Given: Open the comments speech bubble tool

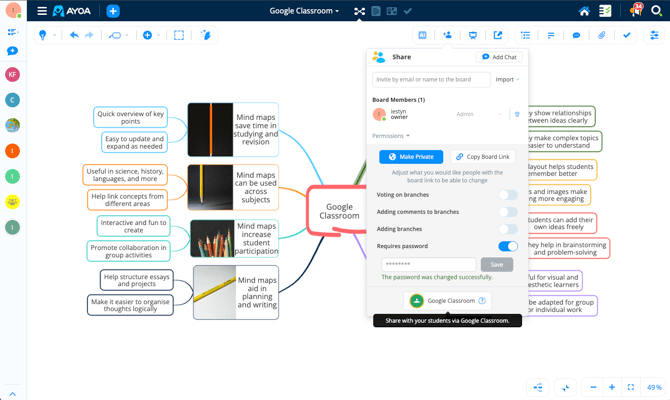Looking at the screenshot, I should point(576,35).
